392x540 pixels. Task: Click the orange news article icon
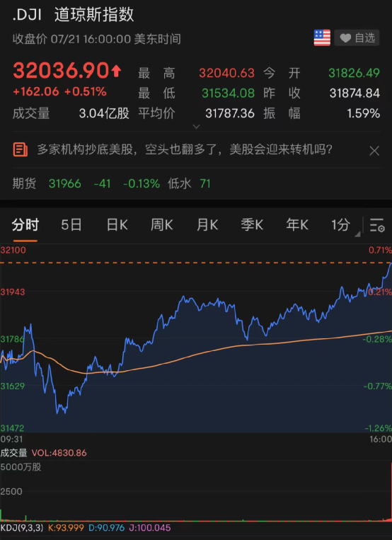pyautogui.click(x=21, y=150)
